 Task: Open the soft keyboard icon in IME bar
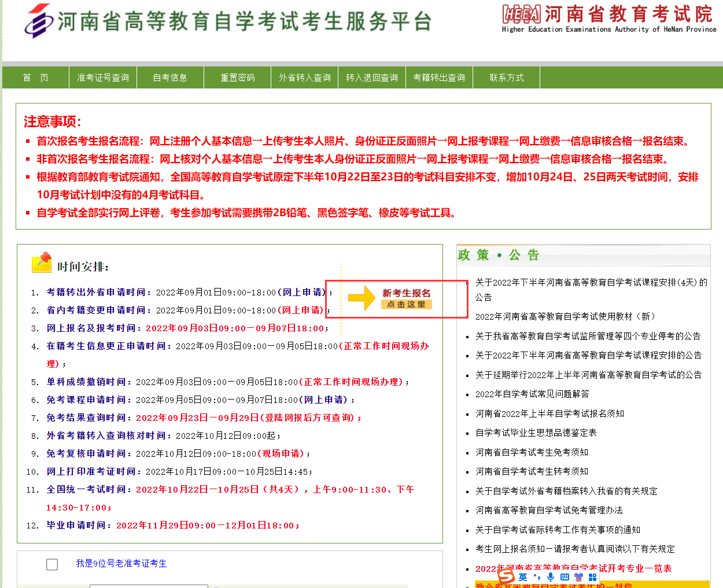(x=565, y=577)
